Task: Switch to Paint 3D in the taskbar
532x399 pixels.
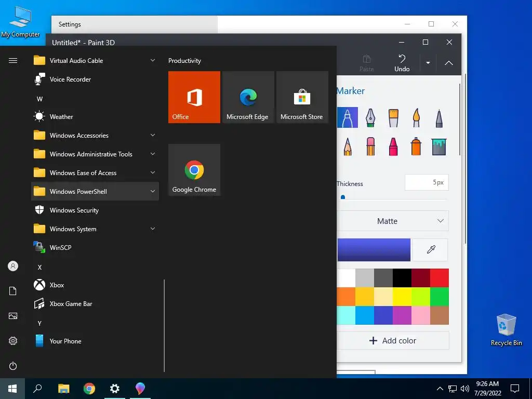Action: pyautogui.click(x=140, y=389)
